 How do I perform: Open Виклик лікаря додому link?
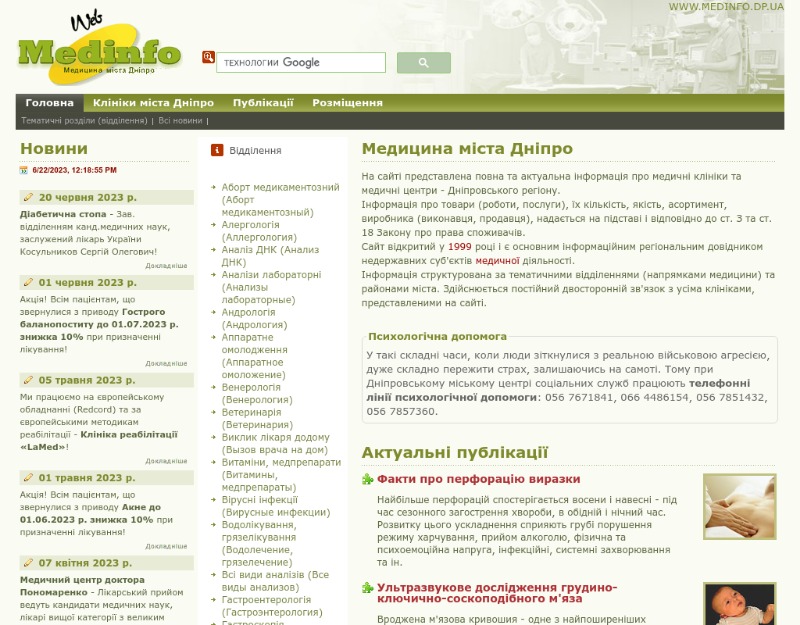coord(276,443)
